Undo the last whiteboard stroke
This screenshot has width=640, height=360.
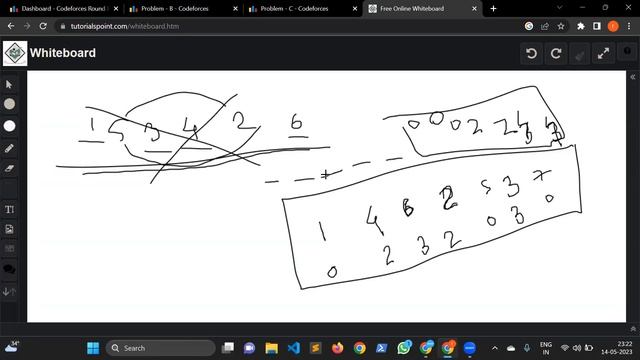tap(531, 53)
